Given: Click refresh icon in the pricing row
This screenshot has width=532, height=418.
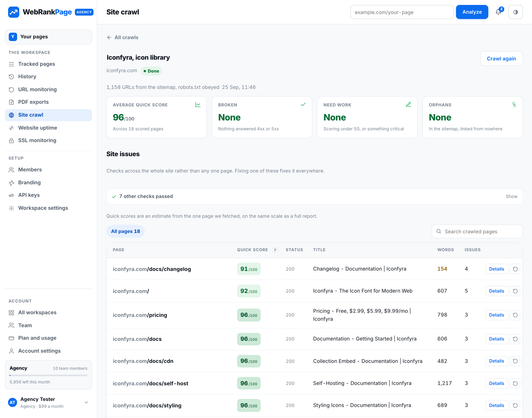Looking at the screenshot, I should [515, 315].
